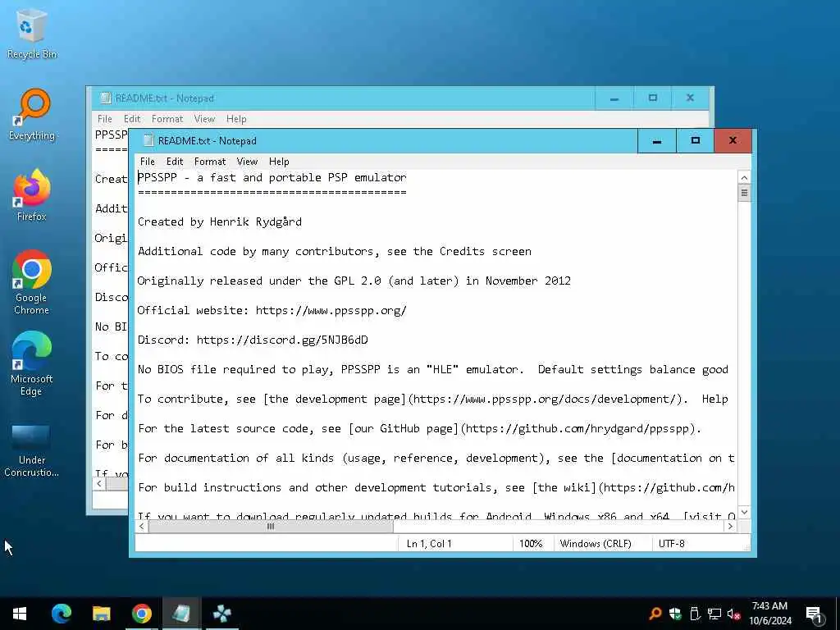The image size is (840, 630).
Task: Open Edit menu in front Notepad
Action: 175,162
